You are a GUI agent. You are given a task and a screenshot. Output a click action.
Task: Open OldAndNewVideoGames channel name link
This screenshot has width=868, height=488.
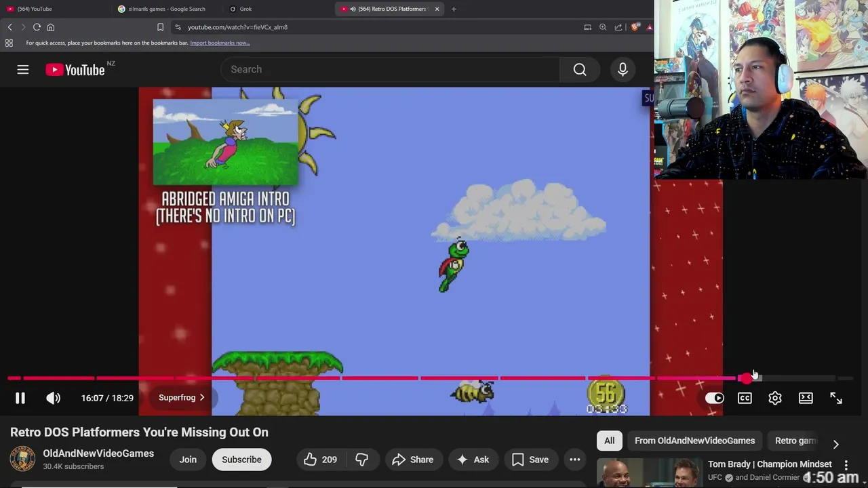click(x=98, y=453)
